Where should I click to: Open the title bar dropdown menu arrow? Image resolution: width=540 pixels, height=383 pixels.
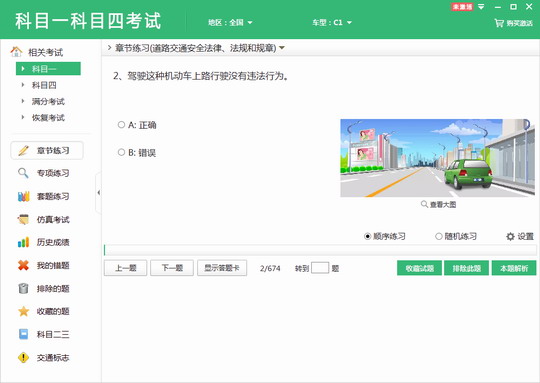click(481, 7)
